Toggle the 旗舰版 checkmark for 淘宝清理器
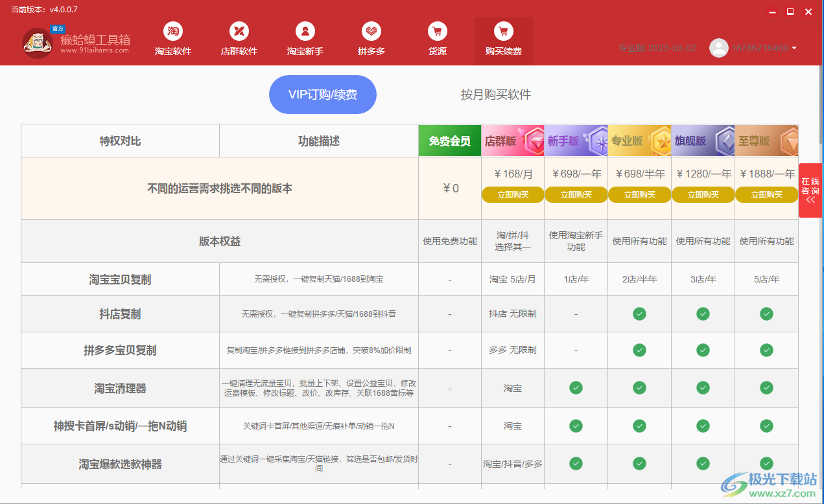This screenshot has height=504, width=824. [x=703, y=388]
